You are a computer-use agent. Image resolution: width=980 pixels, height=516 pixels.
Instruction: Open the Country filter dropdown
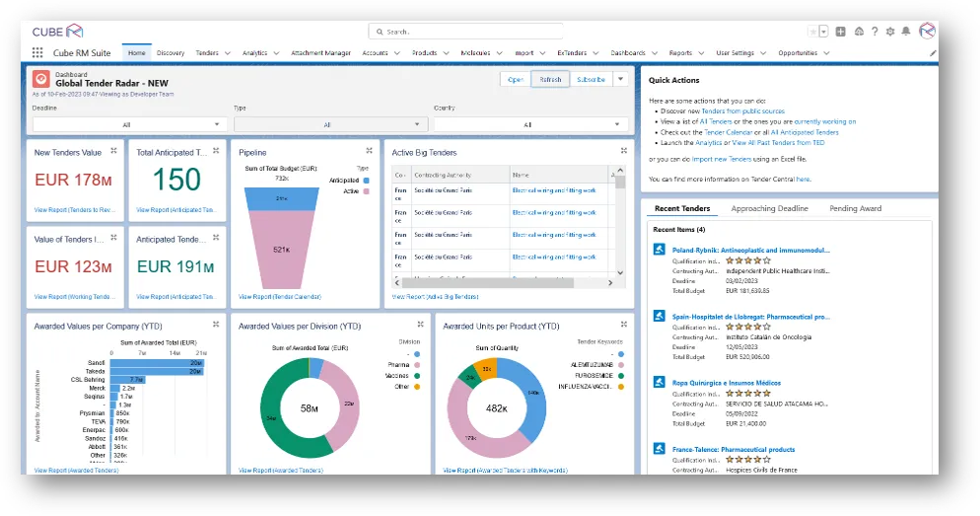[530, 124]
